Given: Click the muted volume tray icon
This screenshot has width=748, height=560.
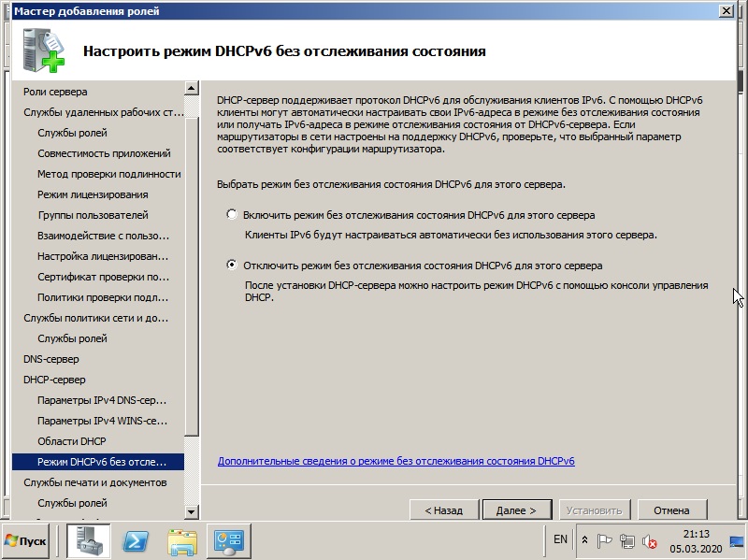Looking at the screenshot, I should point(649,541).
